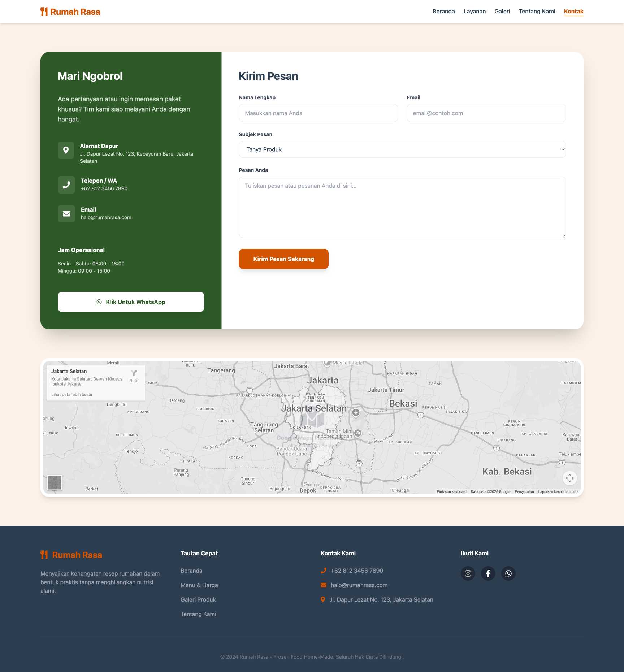Click the Klik Untuk WhatsApp button
This screenshot has height=672, width=624.
coord(131,302)
